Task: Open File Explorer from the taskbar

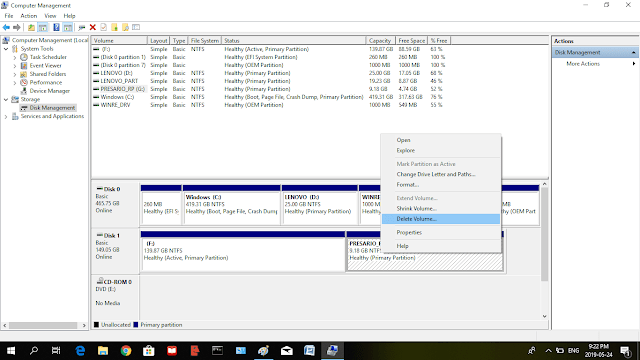Action: pos(103,351)
